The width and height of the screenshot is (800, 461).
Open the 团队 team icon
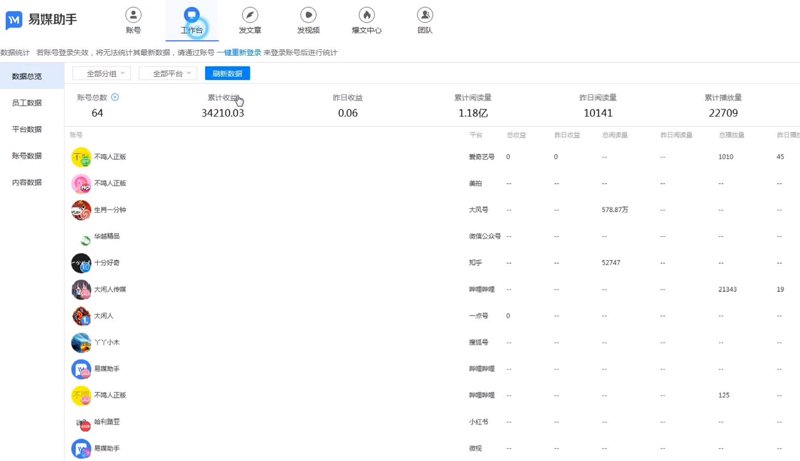[x=424, y=15]
